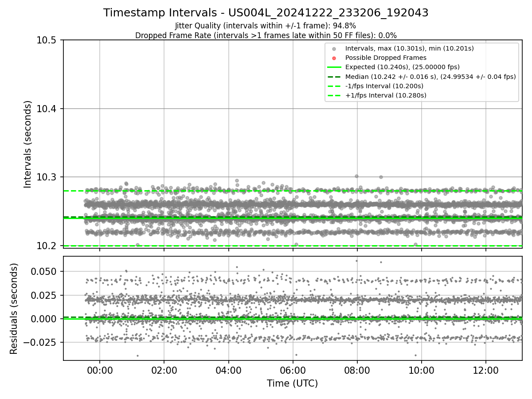532x399 pixels.
Task: Click the 10.4 tick on the intervals axis
Action: [47, 109]
